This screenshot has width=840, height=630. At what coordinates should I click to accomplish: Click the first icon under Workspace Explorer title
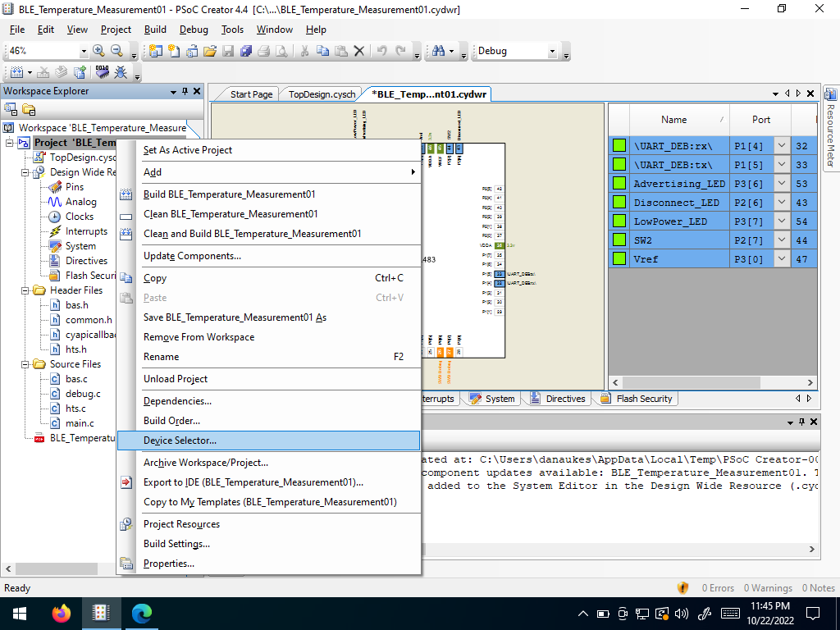(11, 110)
